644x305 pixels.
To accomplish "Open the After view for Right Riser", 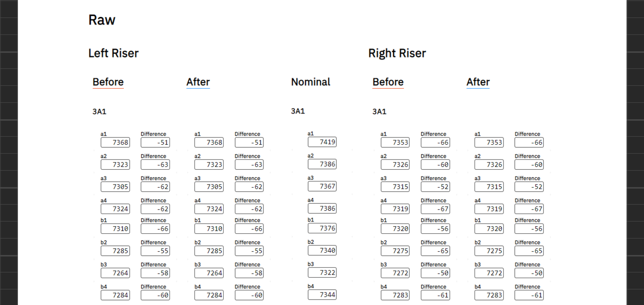I will (x=478, y=82).
